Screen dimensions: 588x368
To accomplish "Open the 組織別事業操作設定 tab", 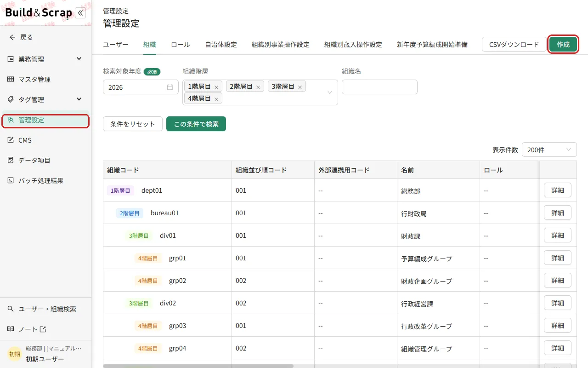I will click(x=281, y=45).
